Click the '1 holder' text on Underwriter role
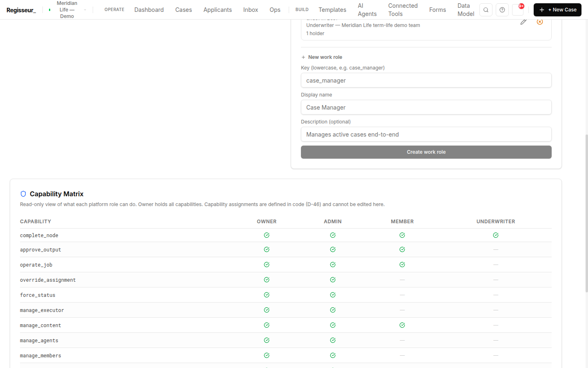Screen dimensions: 588x368 pyautogui.click(x=315, y=34)
